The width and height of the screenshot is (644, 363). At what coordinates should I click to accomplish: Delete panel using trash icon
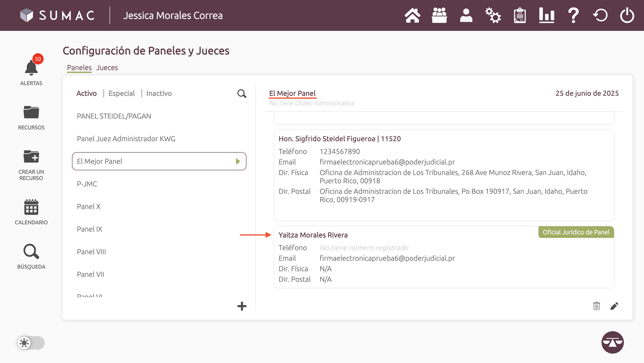pos(596,306)
